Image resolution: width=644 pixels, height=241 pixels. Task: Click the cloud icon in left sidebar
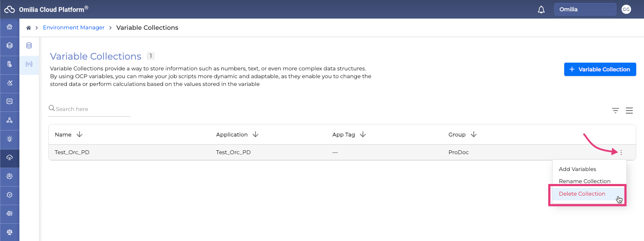pos(9,158)
